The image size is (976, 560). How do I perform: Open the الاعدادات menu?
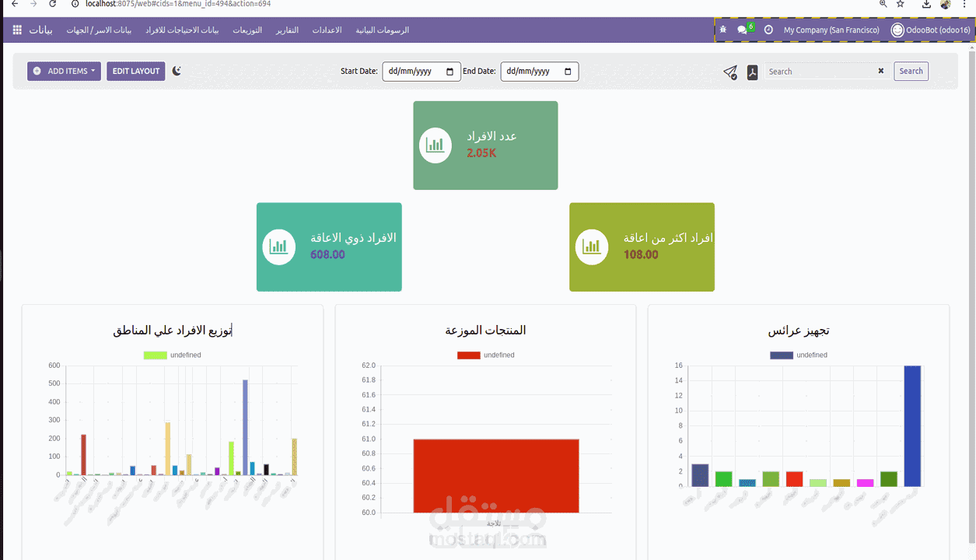point(327,30)
